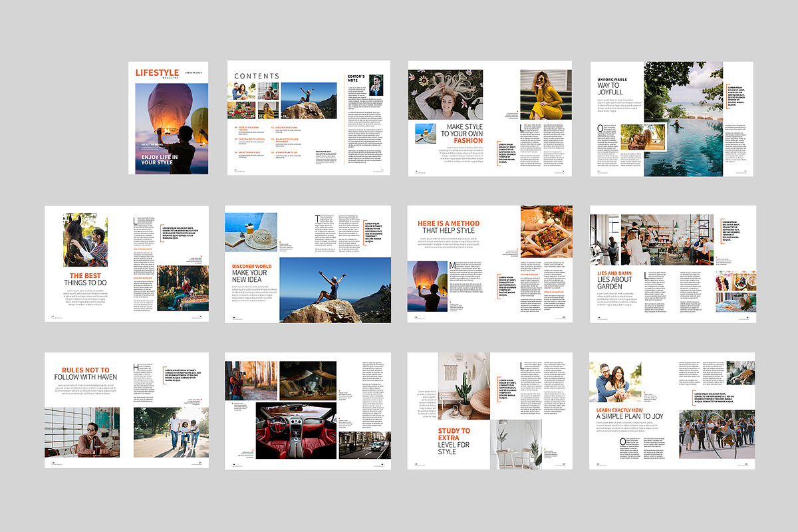Select the blonde woman lying among flowers photo
Screen dimensions: 798x532
(446, 94)
